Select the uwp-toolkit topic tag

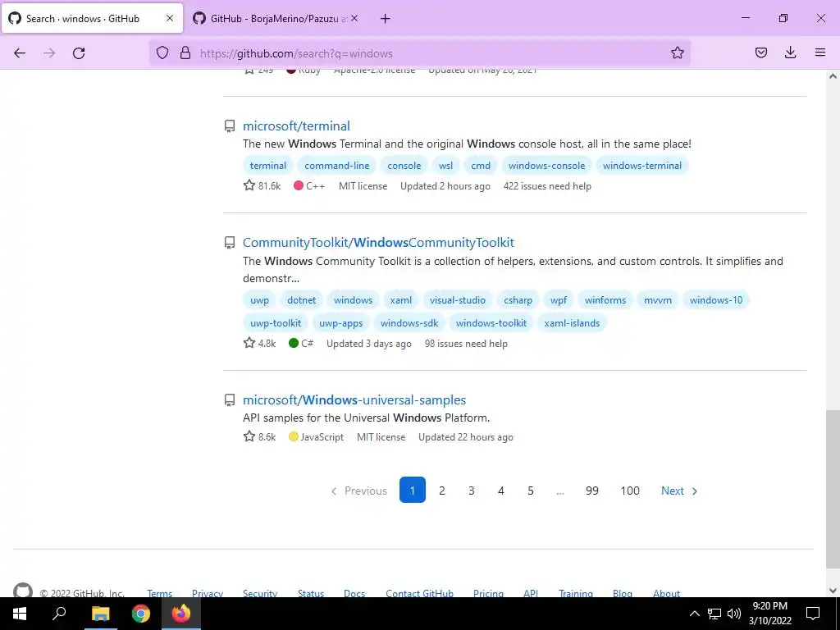[276, 323]
